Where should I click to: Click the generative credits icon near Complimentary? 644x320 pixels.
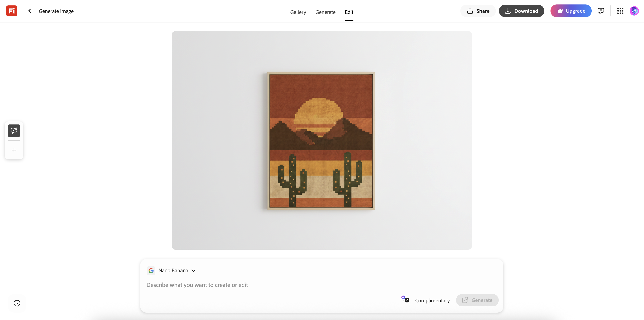[405, 299]
